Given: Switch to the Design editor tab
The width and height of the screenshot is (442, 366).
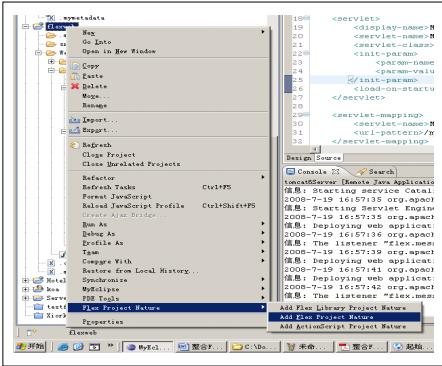Looking at the screenshot, I should click(x=299, y=158).
